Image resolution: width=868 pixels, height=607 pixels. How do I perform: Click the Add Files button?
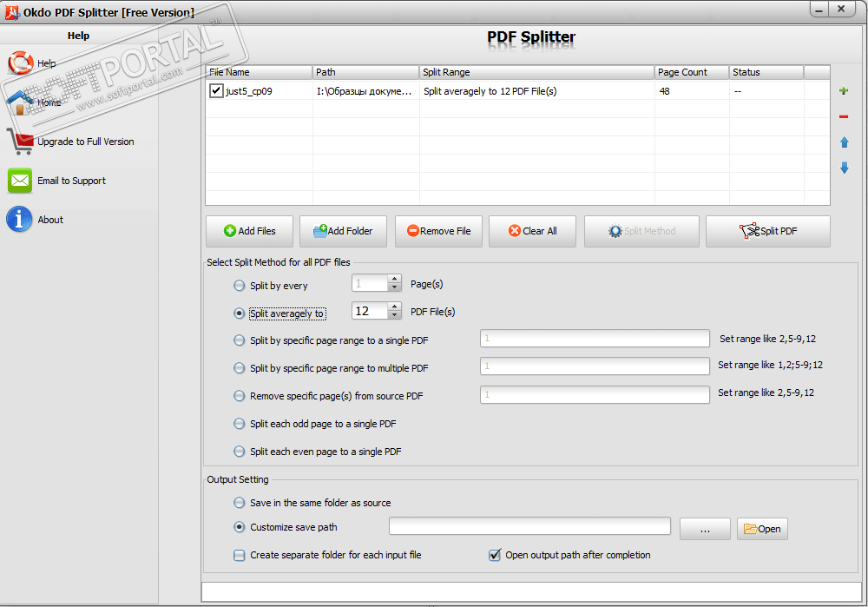249,231
